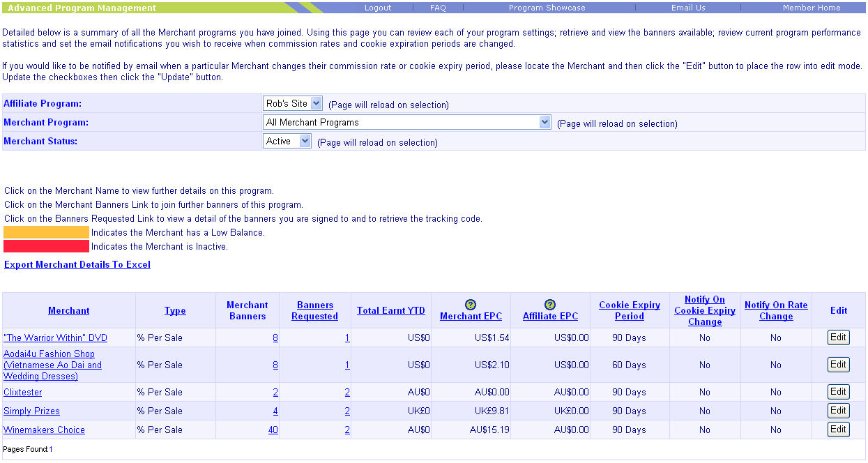This screenshot has height=463, width=868.
Task: Click Edit button for Simply Prizes
Action: coord(838,411)
